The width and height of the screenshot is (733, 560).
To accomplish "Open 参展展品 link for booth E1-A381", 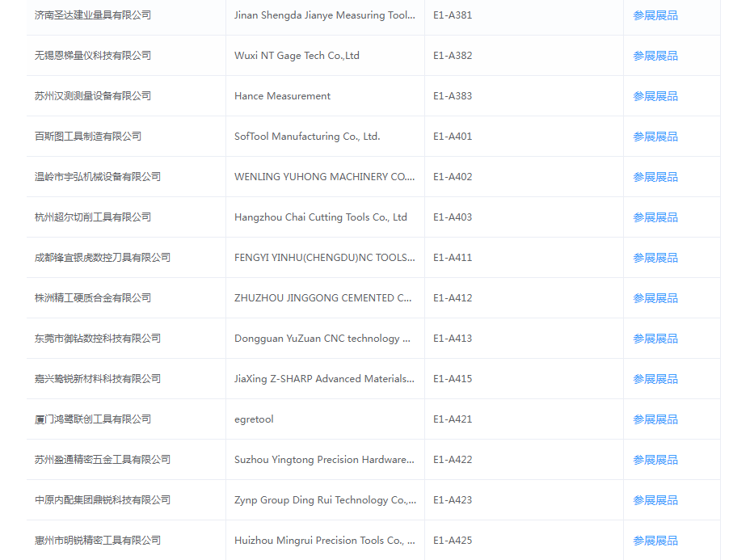I will coord(655,15).
